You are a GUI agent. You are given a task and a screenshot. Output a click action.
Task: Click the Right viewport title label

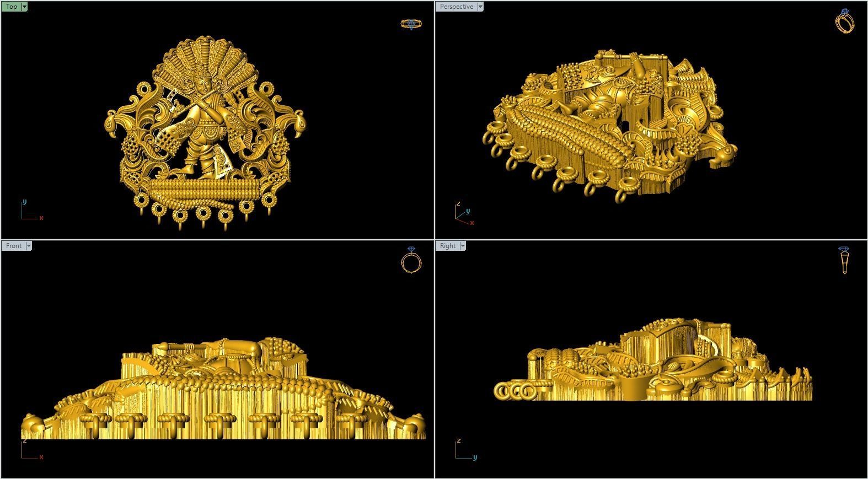click(448, 246)
